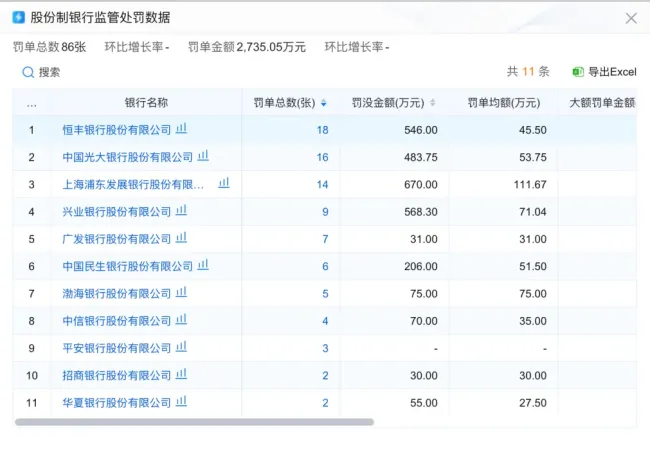Click ticket count 2 for 华夏银行

(x=325, y=403)
